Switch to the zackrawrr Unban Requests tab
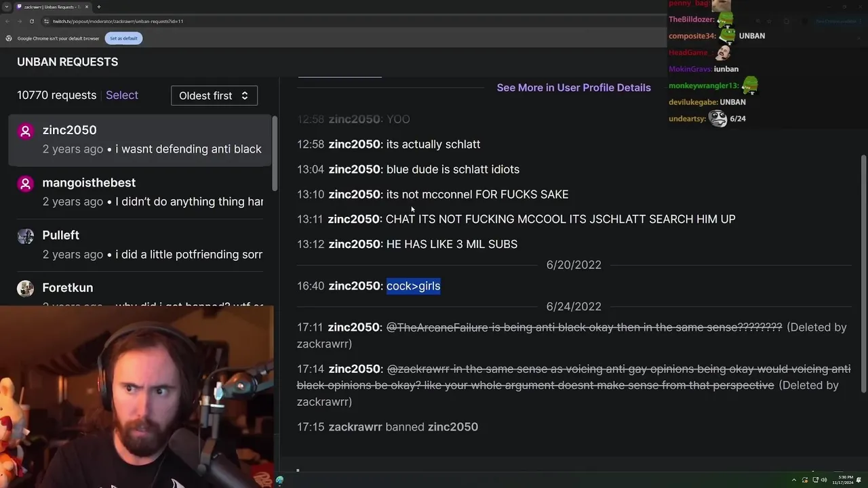The height and width of the screenshot is (488, 868). point(52,7)
